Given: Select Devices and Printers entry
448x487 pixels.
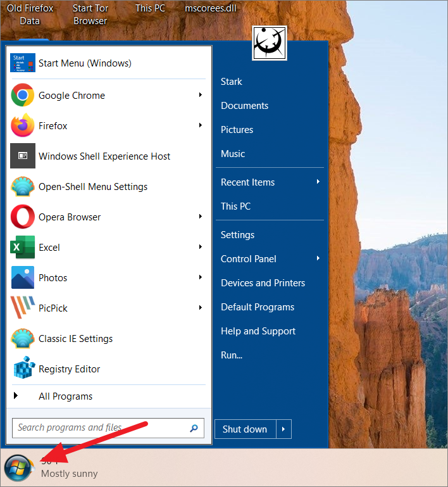Looking at the screenshot, I should (x=263, y=283).
